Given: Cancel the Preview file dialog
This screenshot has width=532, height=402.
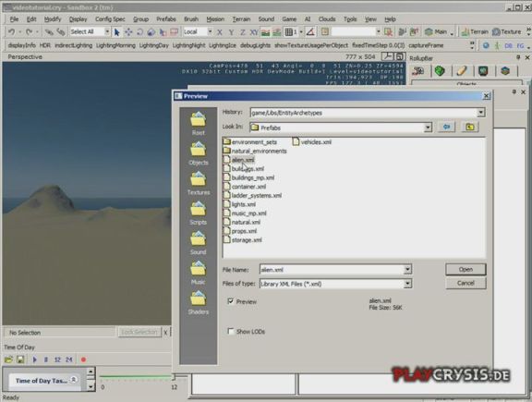Looking at the screenshot, I should click(465, 283).
